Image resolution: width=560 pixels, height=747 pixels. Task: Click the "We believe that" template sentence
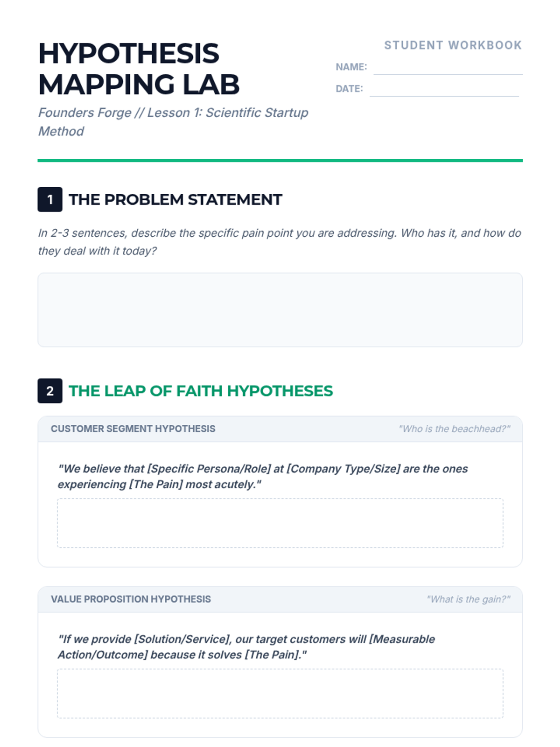pyautogui.click(x=263, y=476)
